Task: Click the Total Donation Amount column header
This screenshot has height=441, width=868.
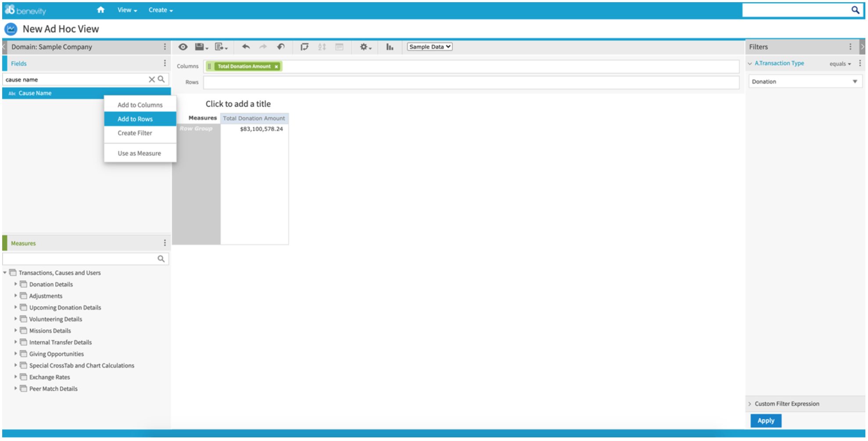Action: 254,118
